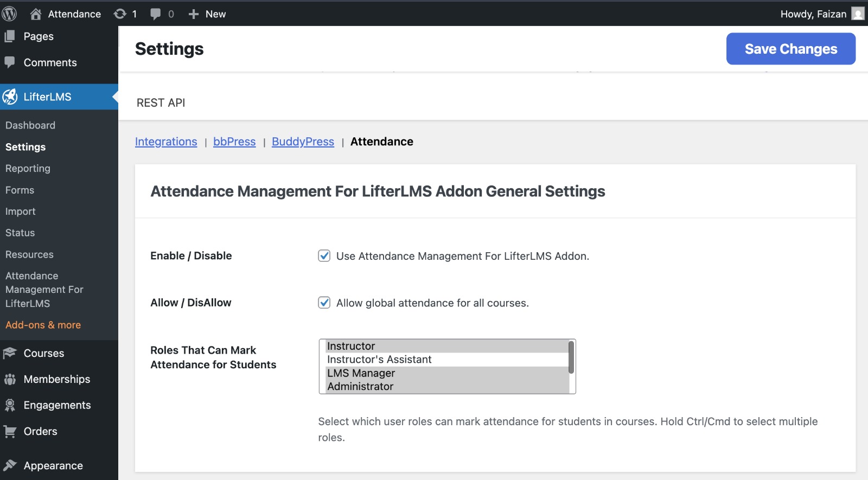This screenshot has width=868, height=480.
Task: Open the REST API settings tab
Action: (x=161, y=103)
